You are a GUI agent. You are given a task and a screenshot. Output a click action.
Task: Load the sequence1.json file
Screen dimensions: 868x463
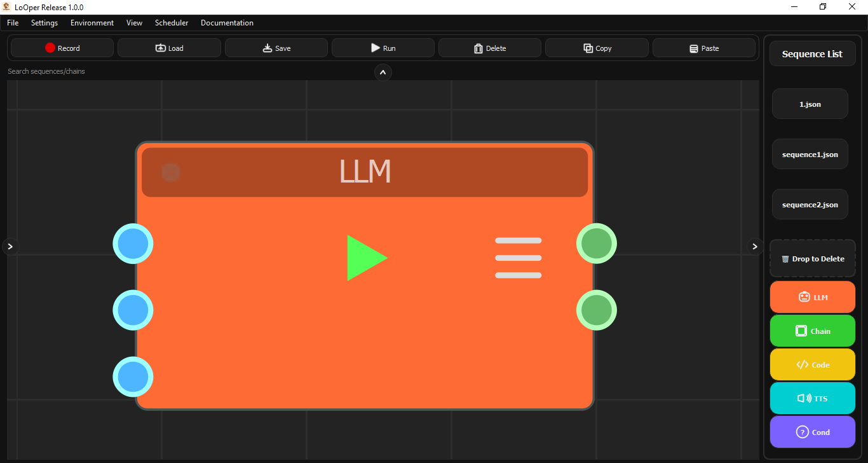(x=810, y=153)
